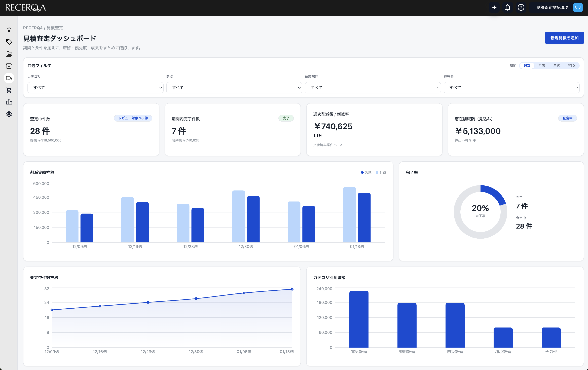
Task: Click the RECERQA breadcrumb link
Action: coord(33,28)
